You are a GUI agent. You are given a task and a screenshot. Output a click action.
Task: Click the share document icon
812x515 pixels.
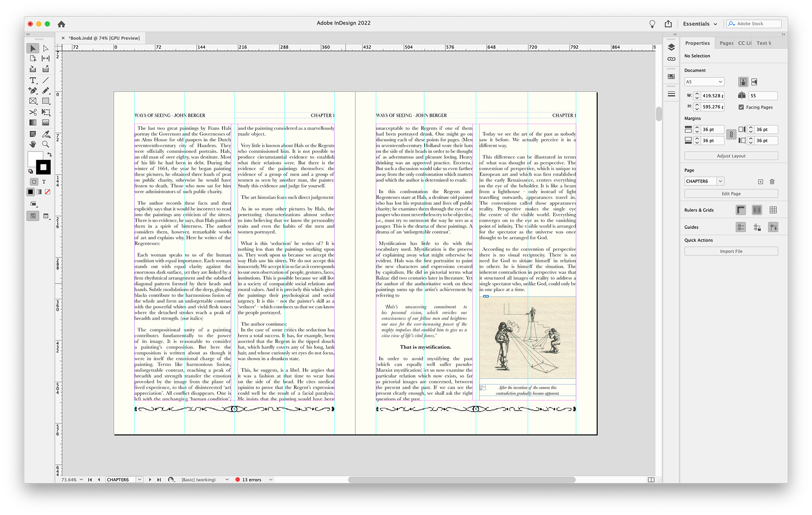pyautogui.click(x=668, y=24)
